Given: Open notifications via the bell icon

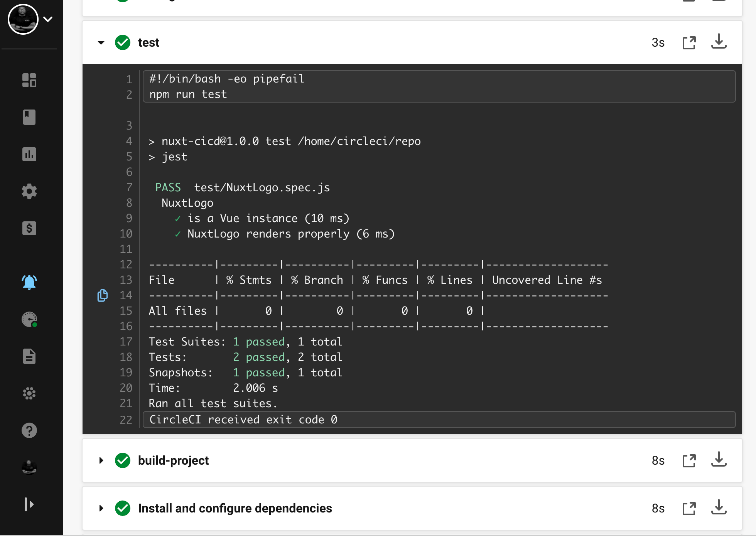Looking at the screenshot, I should coord(29,282).
